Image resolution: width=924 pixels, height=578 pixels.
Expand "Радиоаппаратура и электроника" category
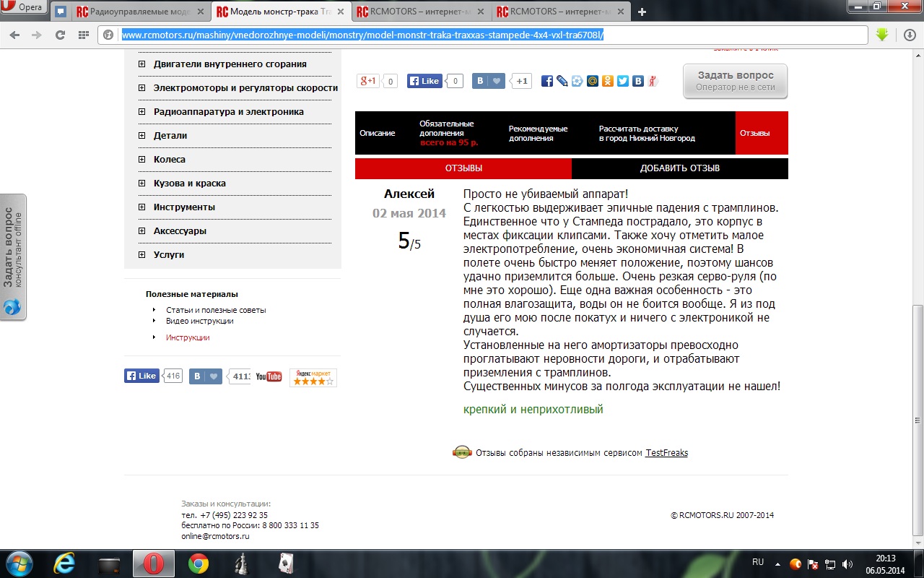point(141,112)
